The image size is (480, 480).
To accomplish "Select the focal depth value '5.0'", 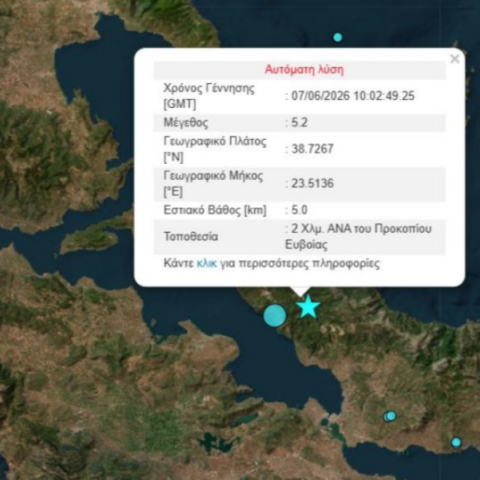I will [x=299, y=210].
